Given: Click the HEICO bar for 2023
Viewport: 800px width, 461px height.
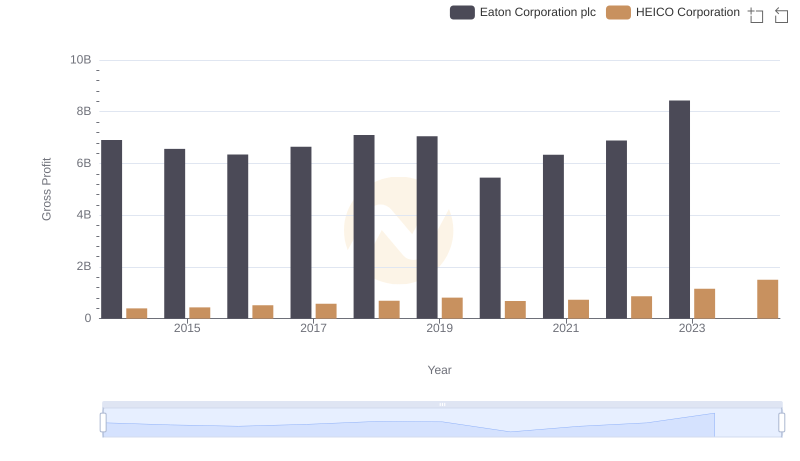Looking at the screenshot, I should click(704, 304).
